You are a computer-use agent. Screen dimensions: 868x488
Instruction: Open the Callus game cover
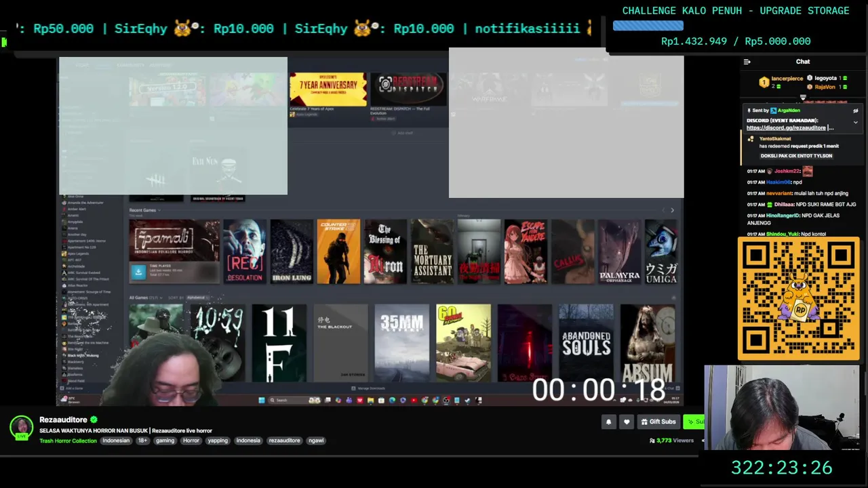pyautogui.click(x=572, y=251)
